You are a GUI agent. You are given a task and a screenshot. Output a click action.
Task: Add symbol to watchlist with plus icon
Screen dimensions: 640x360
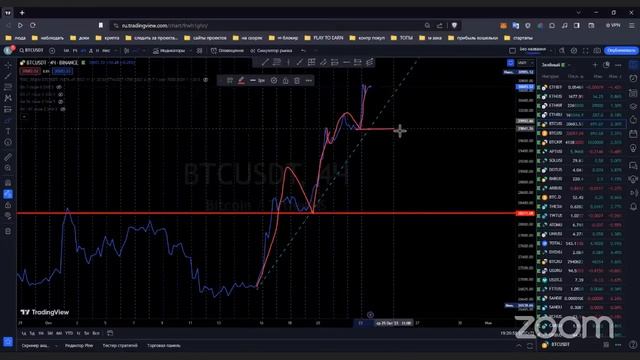pyautogui.click(x=595, y=65)
